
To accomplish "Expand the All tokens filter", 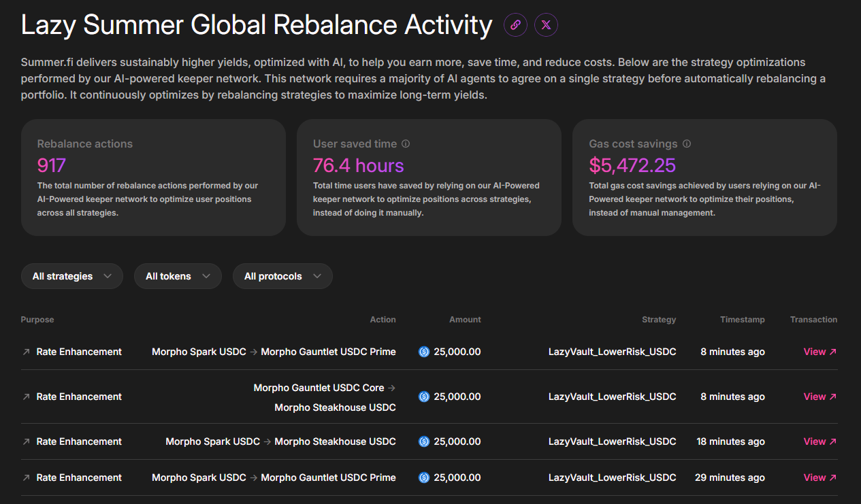I will point(178,276).
